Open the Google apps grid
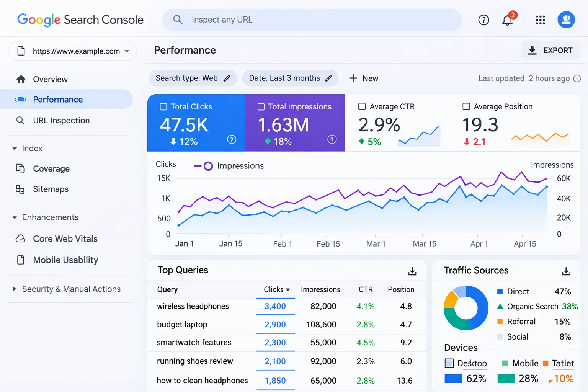The height and width of the screenshot is (392, 588). 540,20
